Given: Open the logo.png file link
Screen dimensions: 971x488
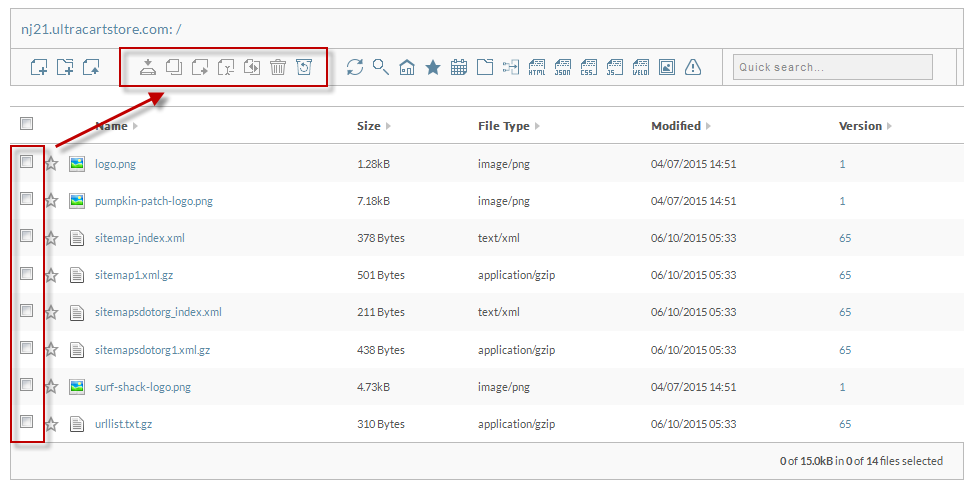Looking at the screenshot, I should coord(115,164).
